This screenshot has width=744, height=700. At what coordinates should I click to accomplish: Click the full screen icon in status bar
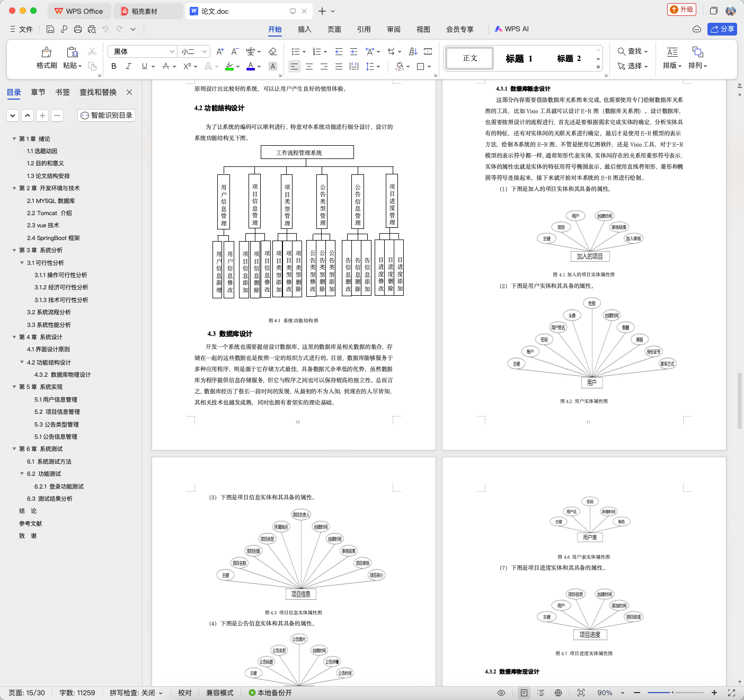[x=732, y=693]
